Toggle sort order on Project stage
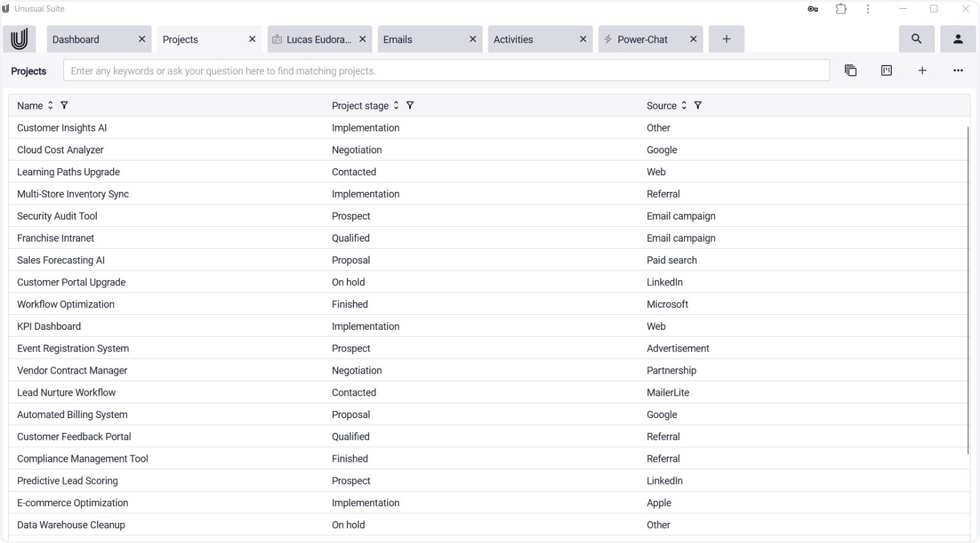This screenshot has width=980, height=543. [x=396, y=105]
